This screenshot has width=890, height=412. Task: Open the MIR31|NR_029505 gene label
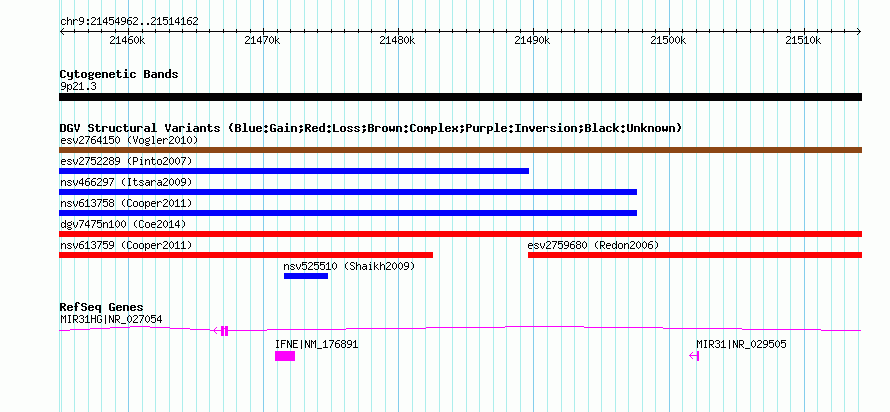741,344
